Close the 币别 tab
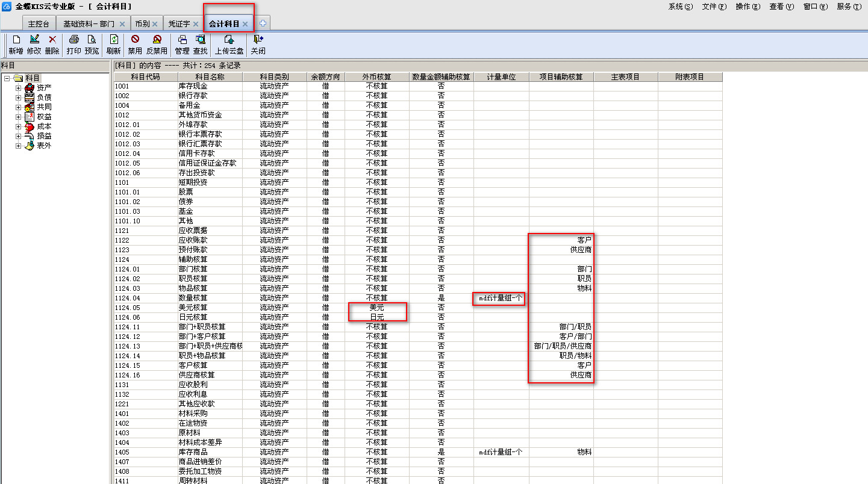Viewport: 868px width, 484px height. tap(155, 24)
